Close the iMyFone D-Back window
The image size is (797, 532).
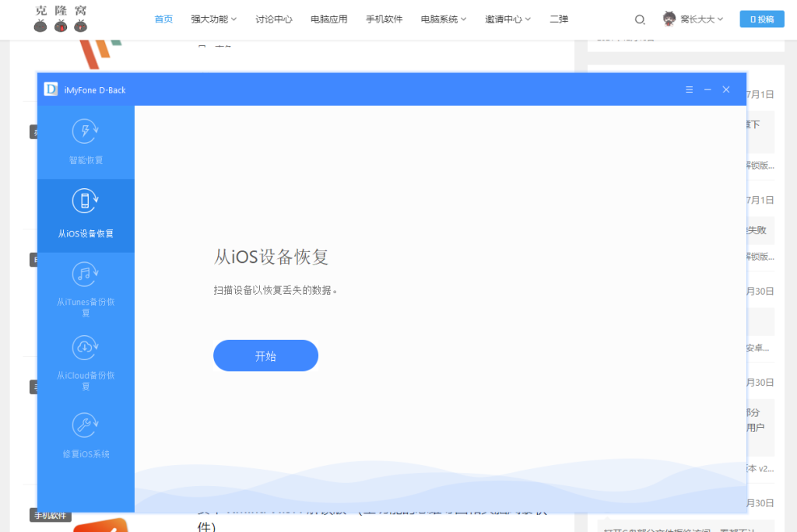726,89
